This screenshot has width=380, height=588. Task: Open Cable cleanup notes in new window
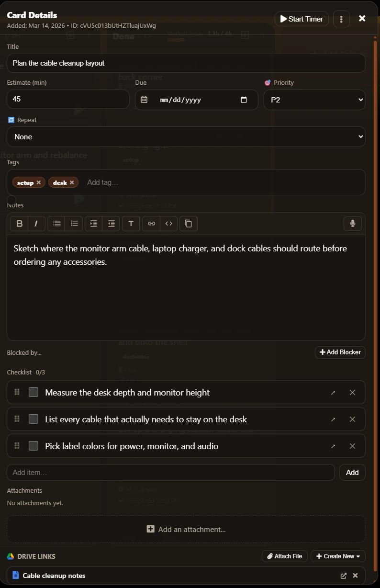click(343, 576)
